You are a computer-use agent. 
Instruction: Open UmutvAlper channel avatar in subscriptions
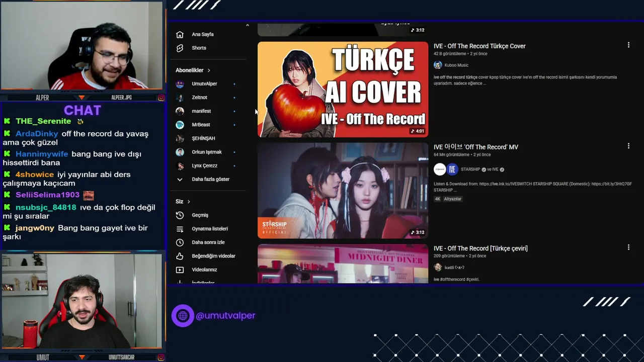tap(180, 84)
